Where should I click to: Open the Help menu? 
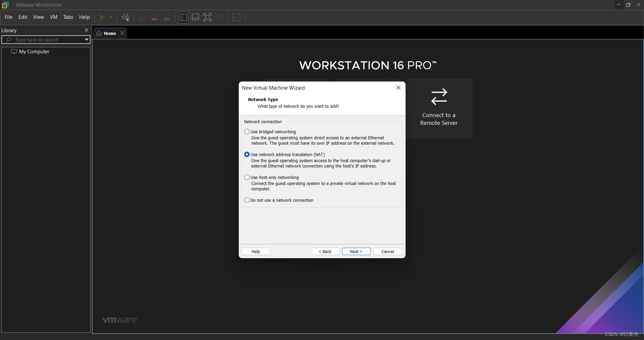85,17
